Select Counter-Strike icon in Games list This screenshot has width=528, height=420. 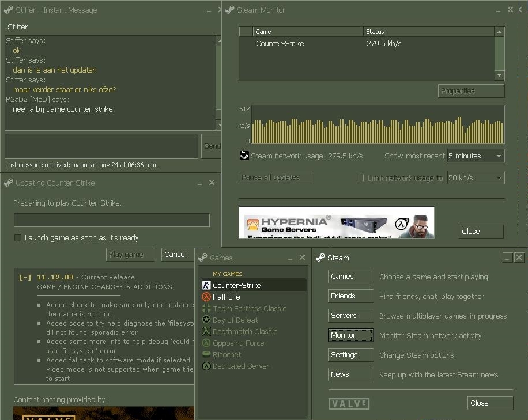206,285
